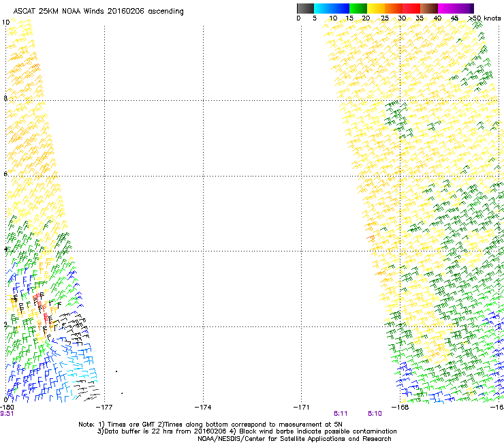This screenshot has height=443, width=504.
Task: Click the latitude axis label 2
Action: (5, 324)
